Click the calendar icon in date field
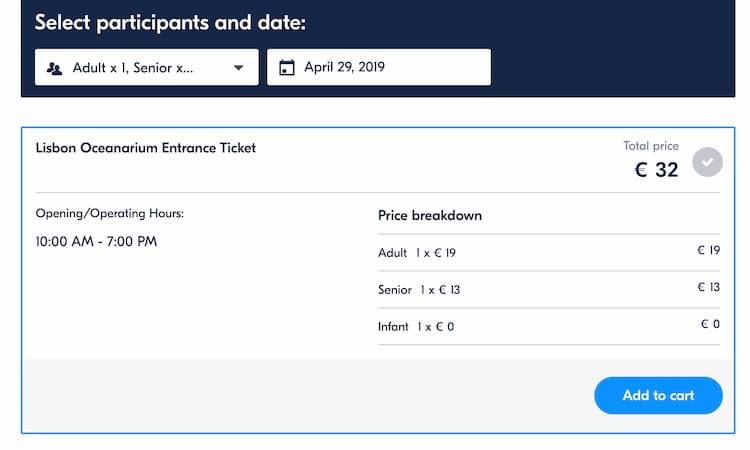Screen dimensions: 750x450 click(287, 67)
